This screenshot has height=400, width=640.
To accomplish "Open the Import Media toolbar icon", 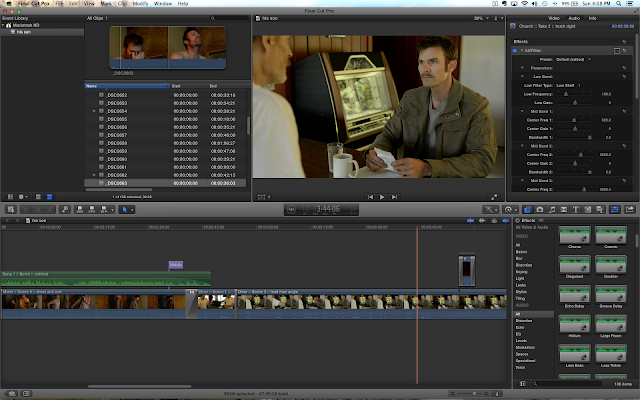I will (11, 209).
